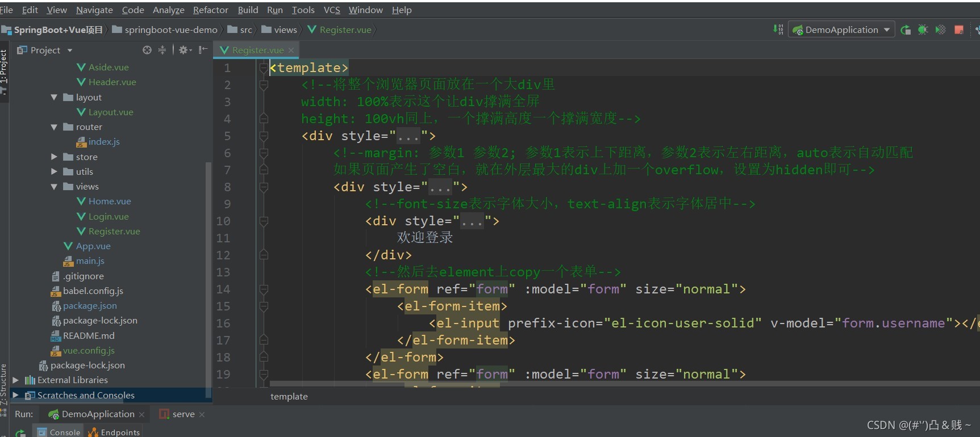The height and width of the screenshot is (437, 980).
Task: Toggle fold marker at line 15 el-form-item
Action: coord(264,306)
